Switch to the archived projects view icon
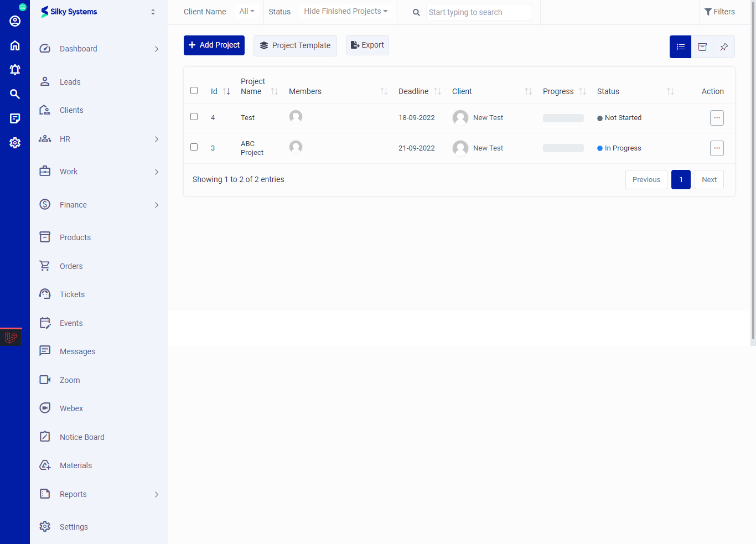This screenshot has height=544, width=756. coord(702,46)
